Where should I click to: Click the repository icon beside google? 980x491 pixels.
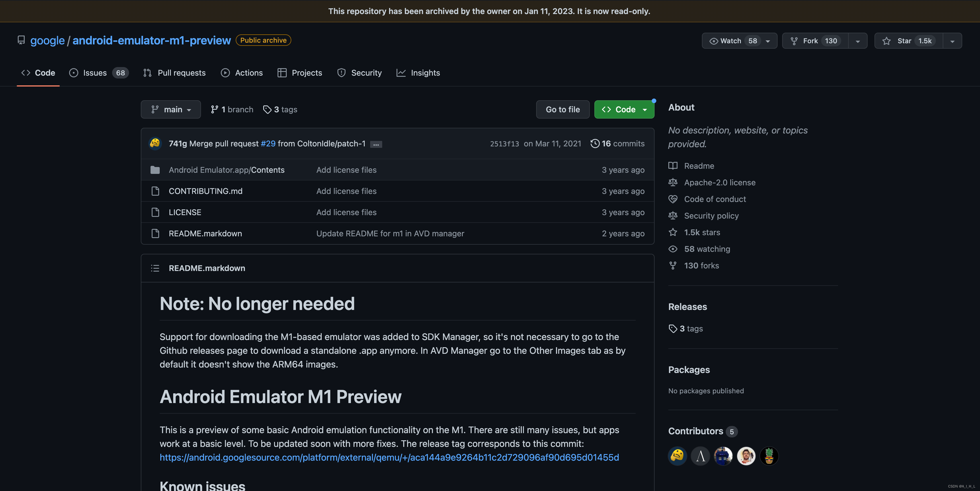click(x=21, y=40)
